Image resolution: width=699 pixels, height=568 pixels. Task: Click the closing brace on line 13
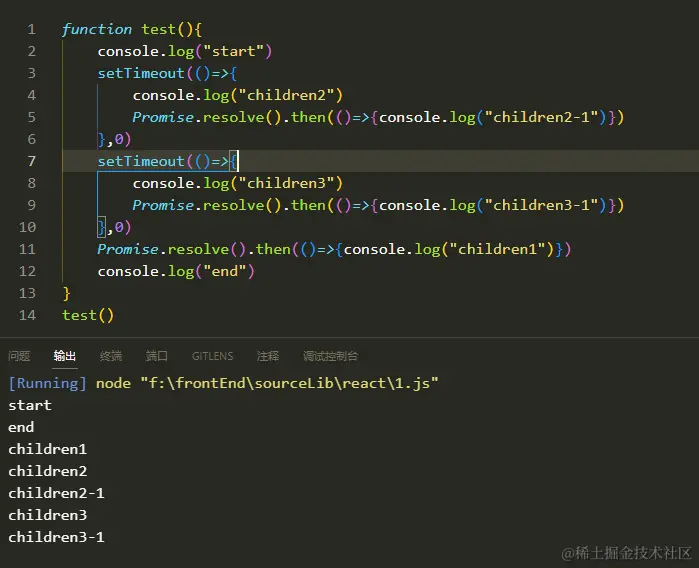coord(66,293)
